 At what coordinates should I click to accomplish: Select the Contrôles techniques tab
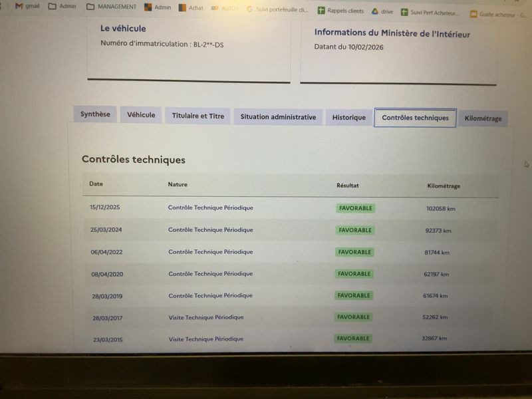click(x=415, y=118)
